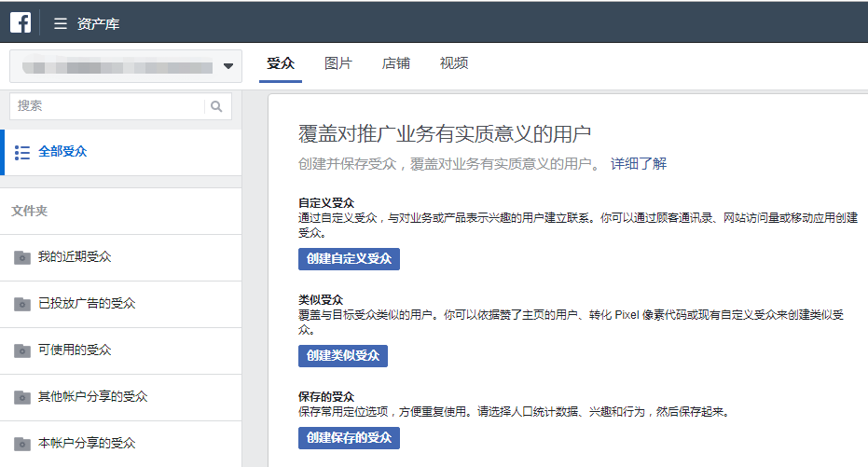Open the 详细了解 link
This screenshot has height=467, width=868.
point(639,164)
